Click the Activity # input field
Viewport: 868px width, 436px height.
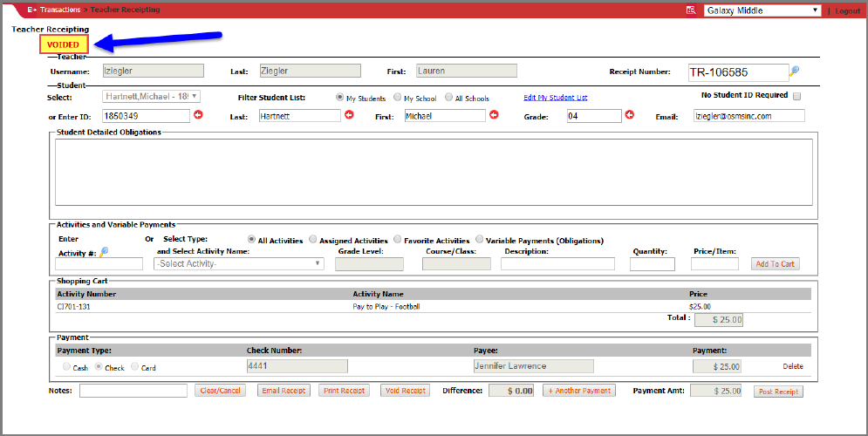(99, 264)
